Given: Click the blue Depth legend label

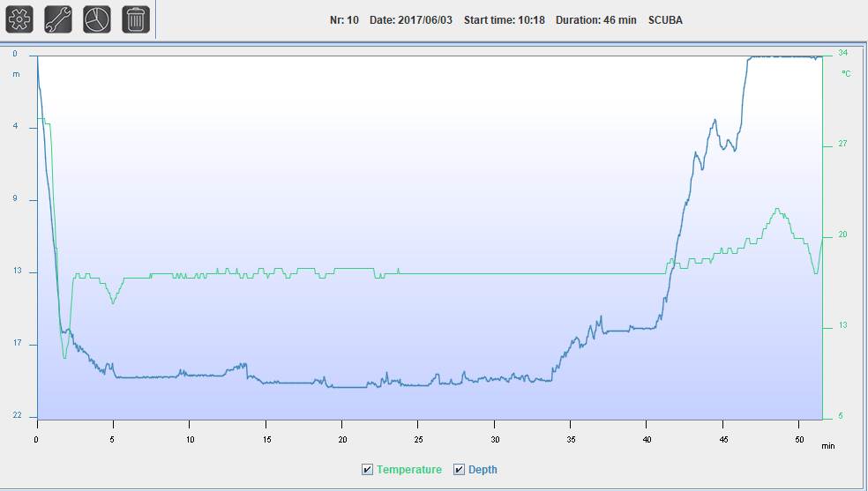Looking at the screenshot, I should coord(483,470).
